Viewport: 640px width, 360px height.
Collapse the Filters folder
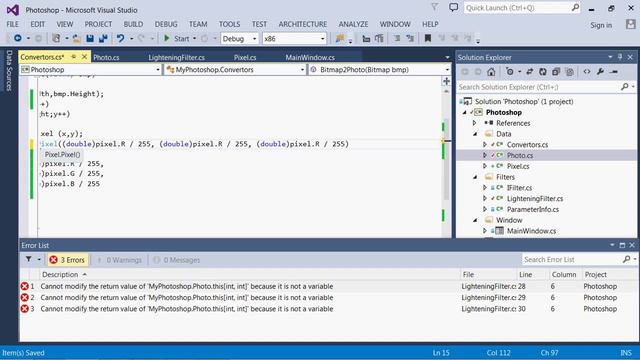pos(475,177)
